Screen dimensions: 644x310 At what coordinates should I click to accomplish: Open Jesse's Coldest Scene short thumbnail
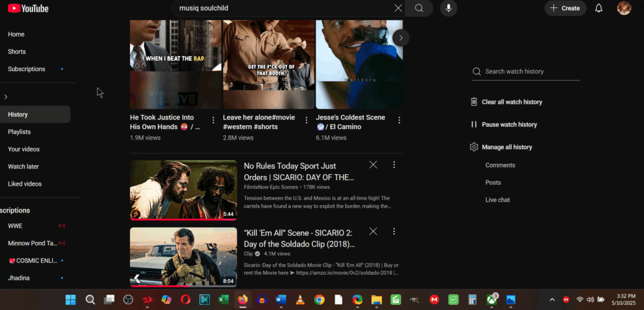click(x=359, y=65)
